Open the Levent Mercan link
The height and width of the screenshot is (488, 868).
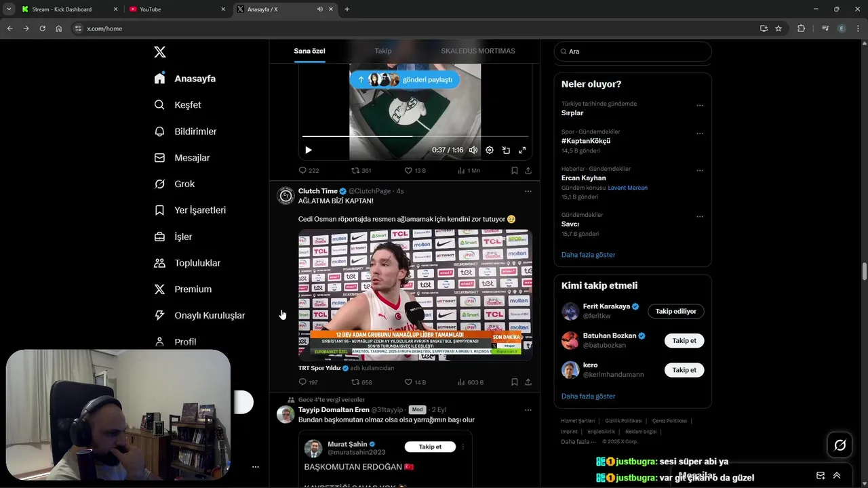pyautogui.click(x=628, y=188)
